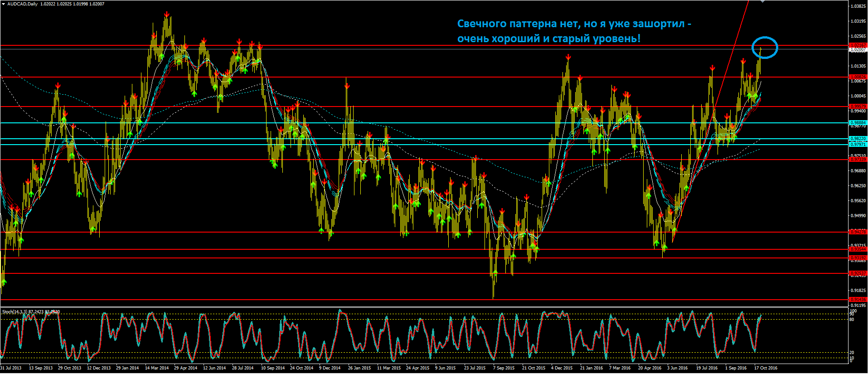Click the 29 Jan 2014 date label
The image size is (868, 374).
(x=127, y=368)
